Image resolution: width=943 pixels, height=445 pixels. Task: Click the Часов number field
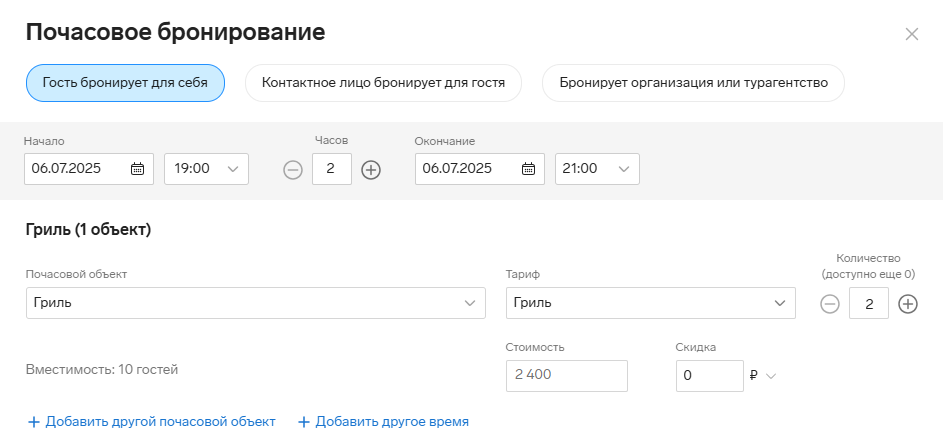pos(332,169)
